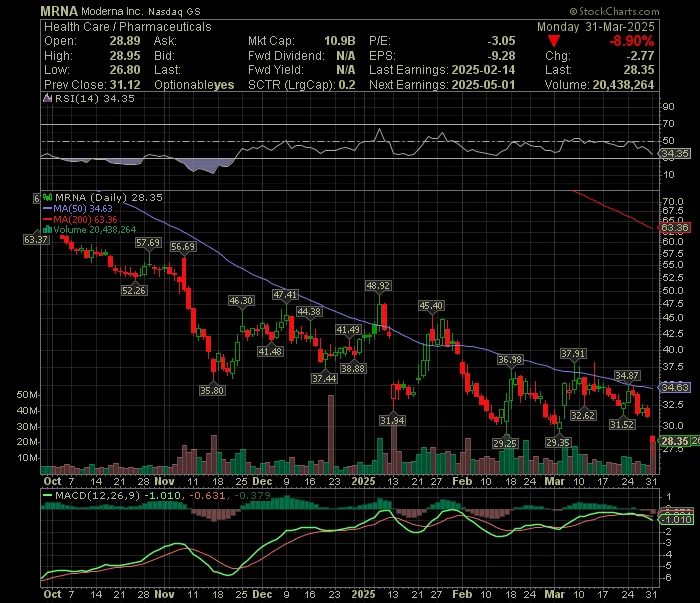Click the Mkt Cap value 10.9B
Image resolution: width=700 pixels, height=603 pixels.
[x=340, y=41]
